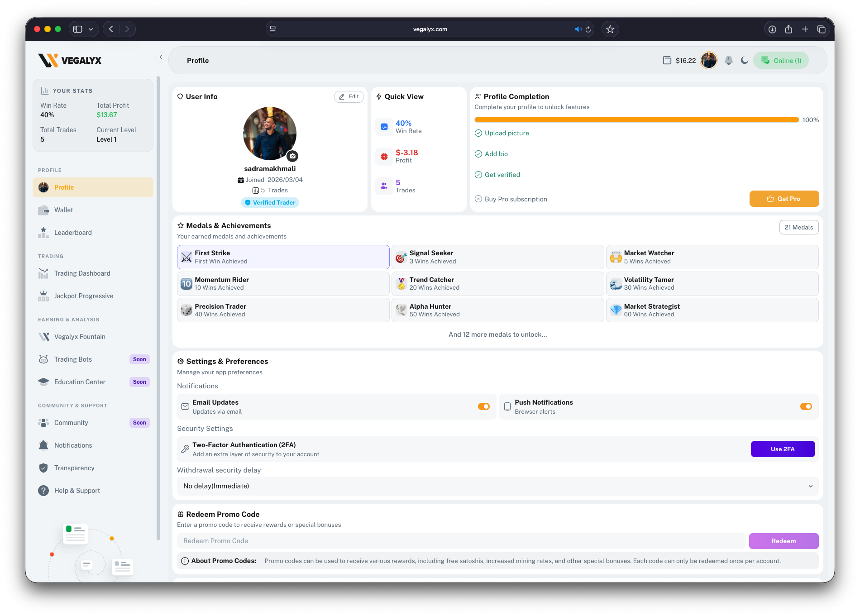860x616 pixels.
Task: Click the Redeem button
Action: coord(784,541)
